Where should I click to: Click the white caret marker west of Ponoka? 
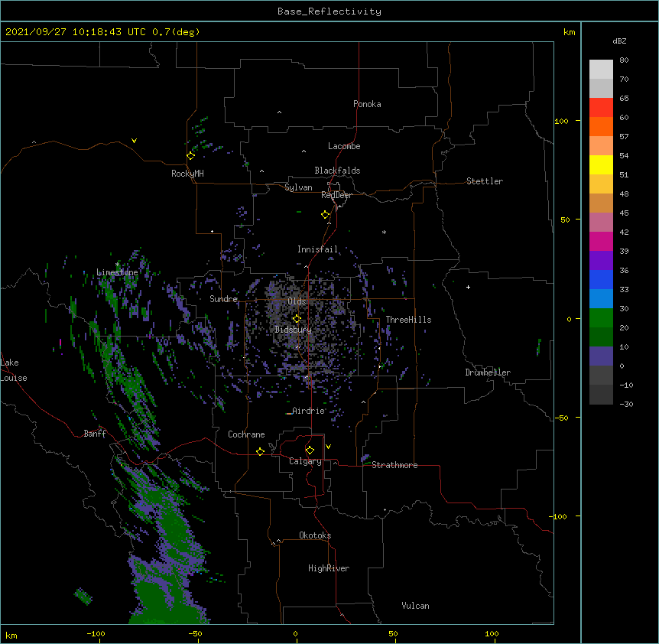click(279, 112)
